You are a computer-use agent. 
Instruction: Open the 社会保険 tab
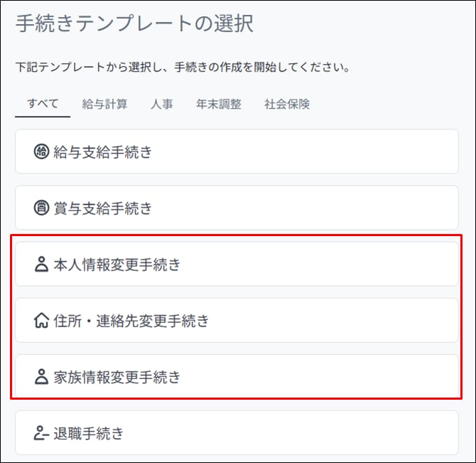tap(287, 104)
